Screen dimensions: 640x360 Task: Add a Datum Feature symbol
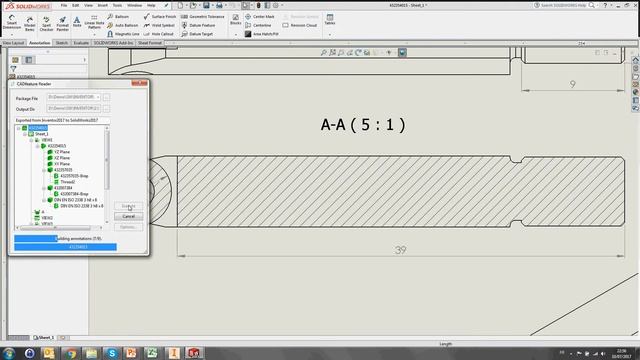point(198,25)
